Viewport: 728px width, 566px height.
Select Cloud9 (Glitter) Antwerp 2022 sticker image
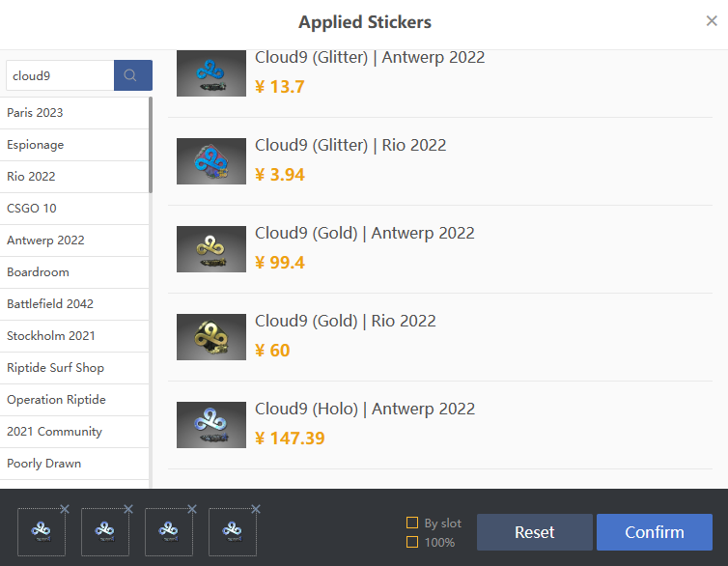pyautogui.click(x=211, y=73)
